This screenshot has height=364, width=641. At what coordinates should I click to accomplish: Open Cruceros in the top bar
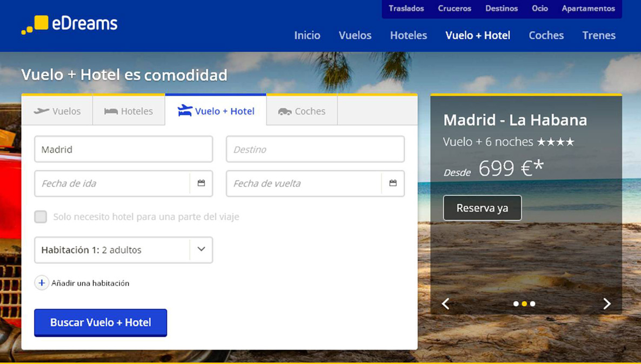click(455, 9)
